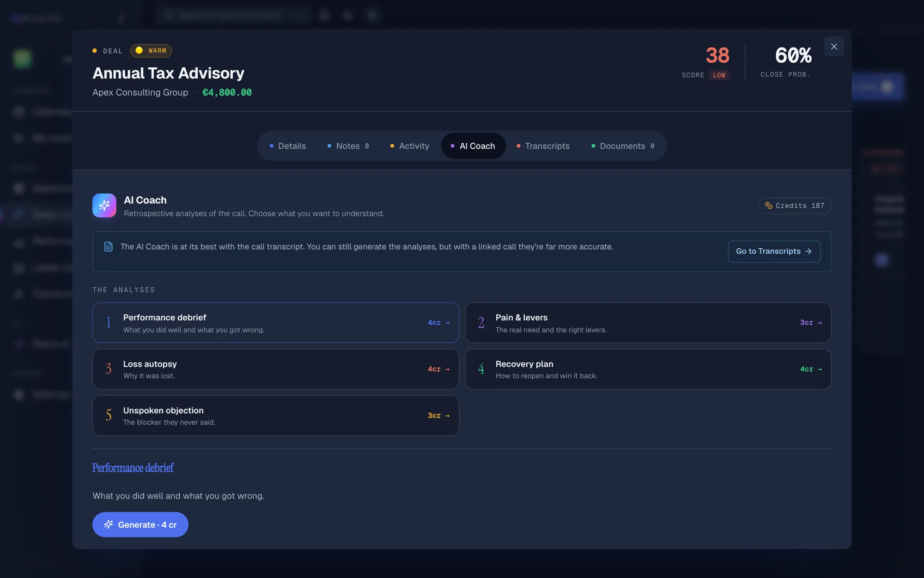Click Generate · 4 cr button
The width and height of the screenshot is (924, 578).
pos(140,524)
